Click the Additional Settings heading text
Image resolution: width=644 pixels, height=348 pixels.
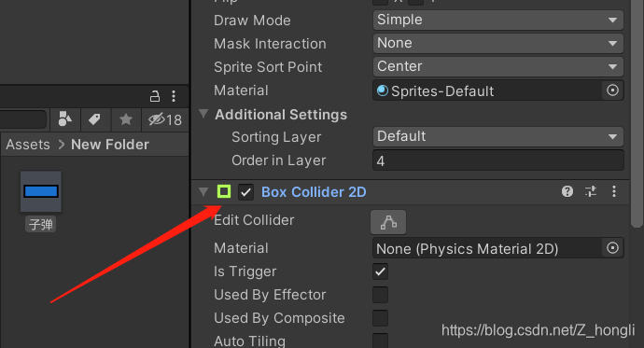281,115
